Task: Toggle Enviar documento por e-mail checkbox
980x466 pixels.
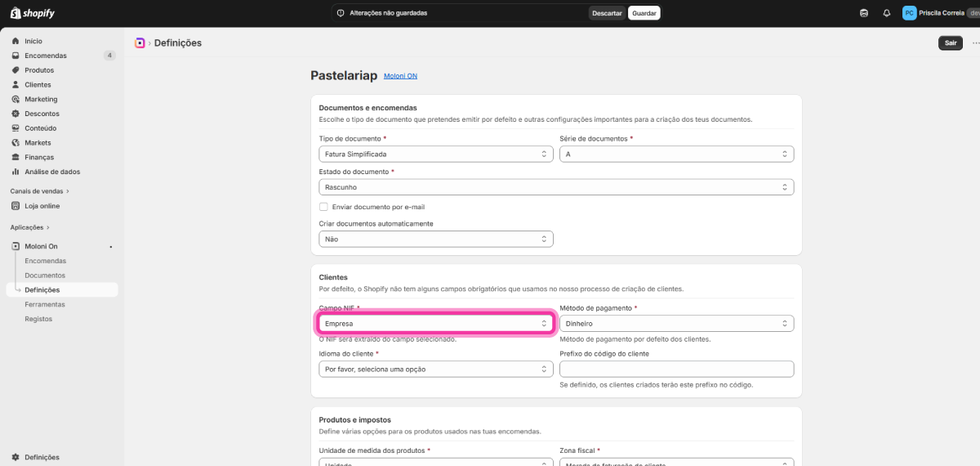Action: click(x=323, y=207)
